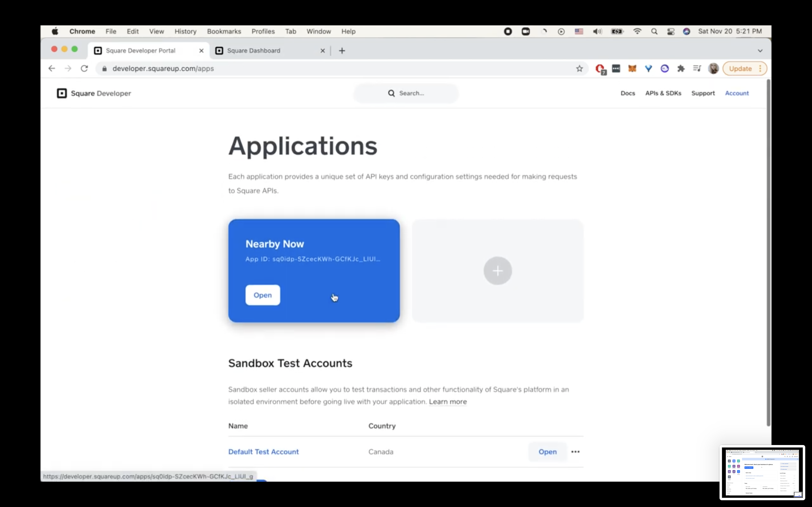Screen dimensions: 812x507
Task: Open more options for Default Test Account
Action: (575, 452)
